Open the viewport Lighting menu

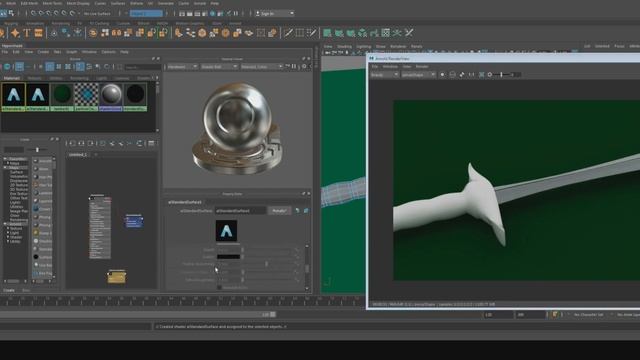(364, 47)
